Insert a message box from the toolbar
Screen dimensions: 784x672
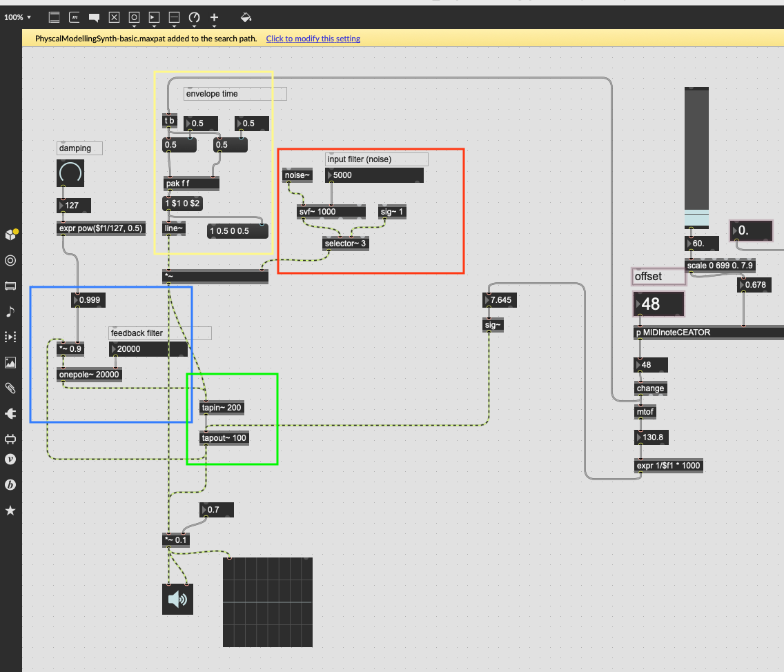[74, 17]
